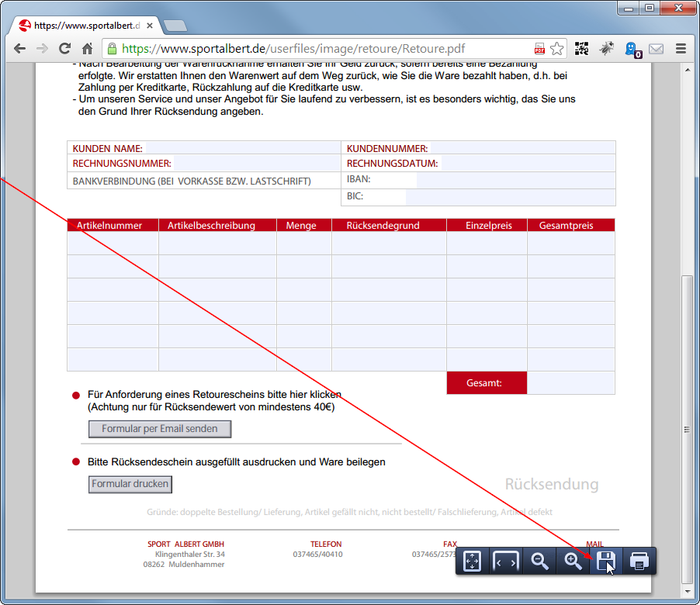Click the fit to width icon
Image resolution: width=700 pixels, height=605 pixels.
pyautogui.click(x=506, y=561)
